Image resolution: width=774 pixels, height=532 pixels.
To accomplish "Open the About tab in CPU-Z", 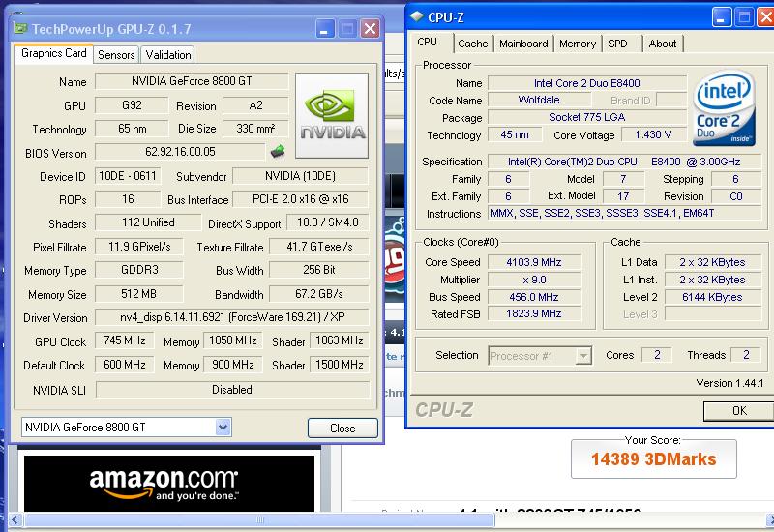I will [663, 44].
